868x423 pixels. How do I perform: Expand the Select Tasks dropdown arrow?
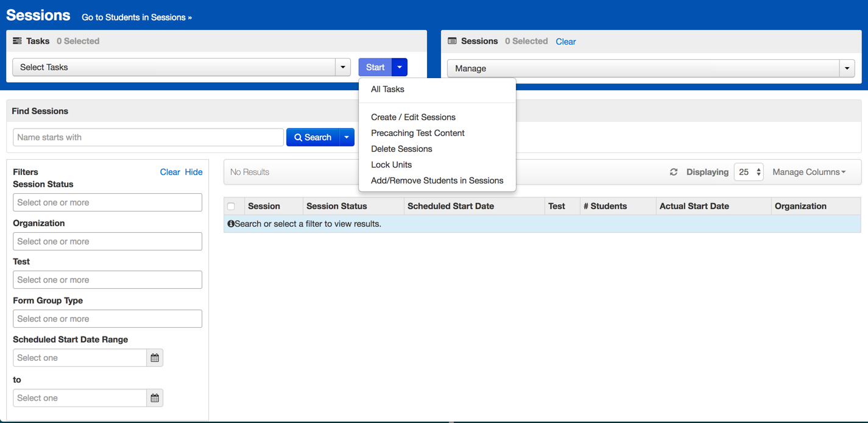[x=343, y=67]
